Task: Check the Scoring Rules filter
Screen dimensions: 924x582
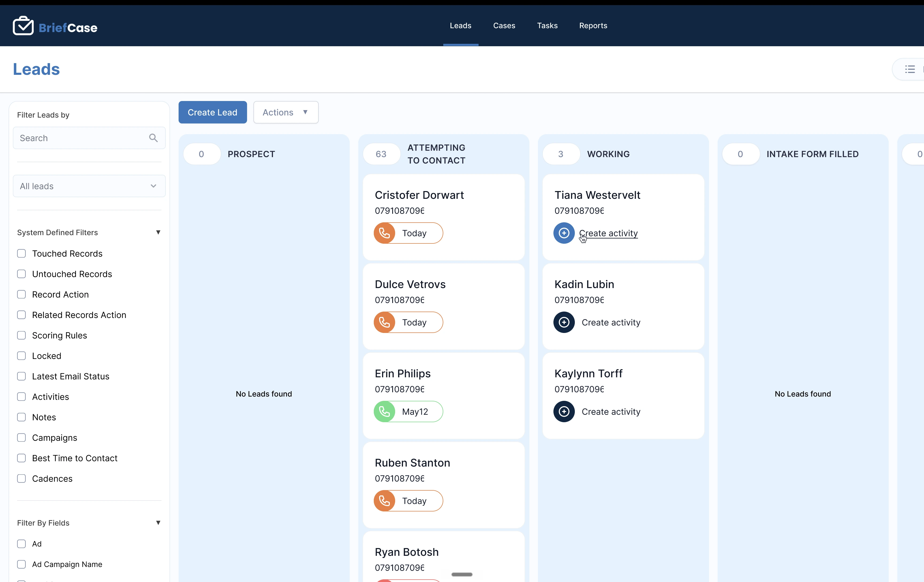Action: [x=21, y=335]
